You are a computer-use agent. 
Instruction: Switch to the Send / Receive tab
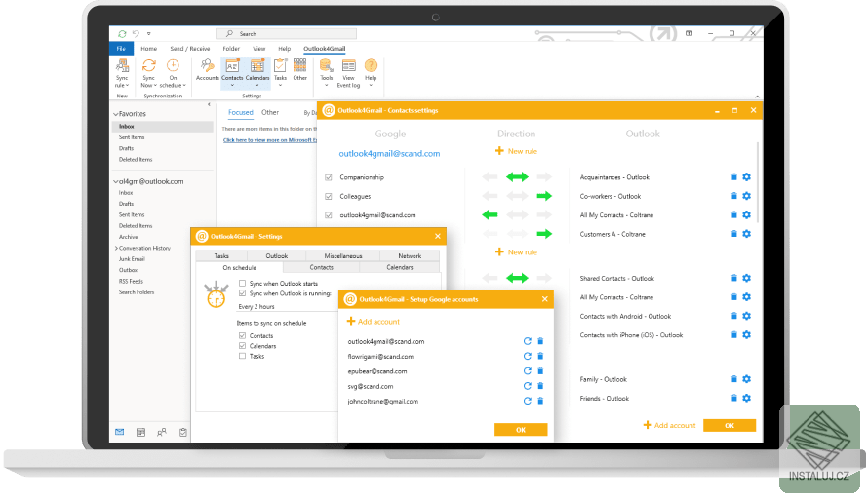[190, 49]
